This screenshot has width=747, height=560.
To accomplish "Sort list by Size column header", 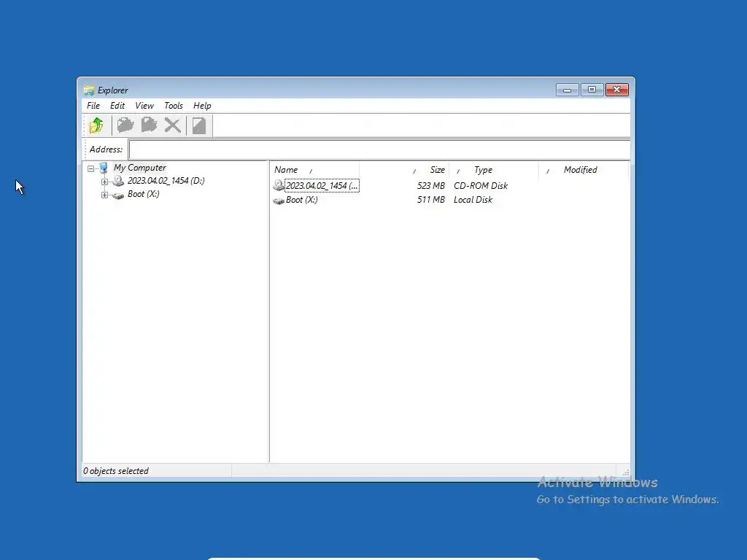I will tap(438, 170).
